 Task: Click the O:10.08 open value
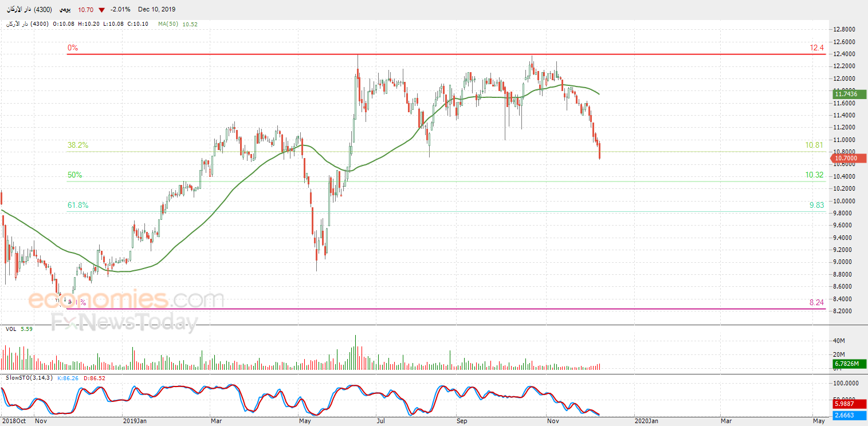click(64, 24)
